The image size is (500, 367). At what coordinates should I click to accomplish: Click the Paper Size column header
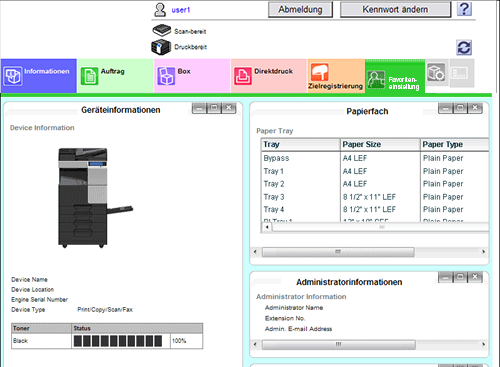click(x=380, y=145)
